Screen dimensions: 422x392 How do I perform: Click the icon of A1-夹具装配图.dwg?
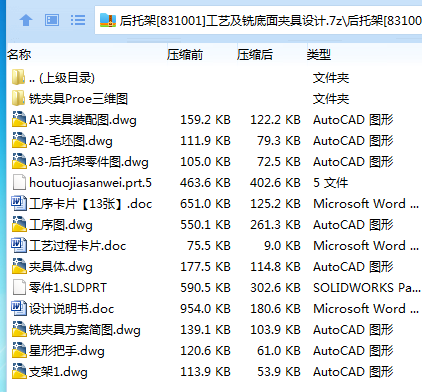click(x=19, y=119)
